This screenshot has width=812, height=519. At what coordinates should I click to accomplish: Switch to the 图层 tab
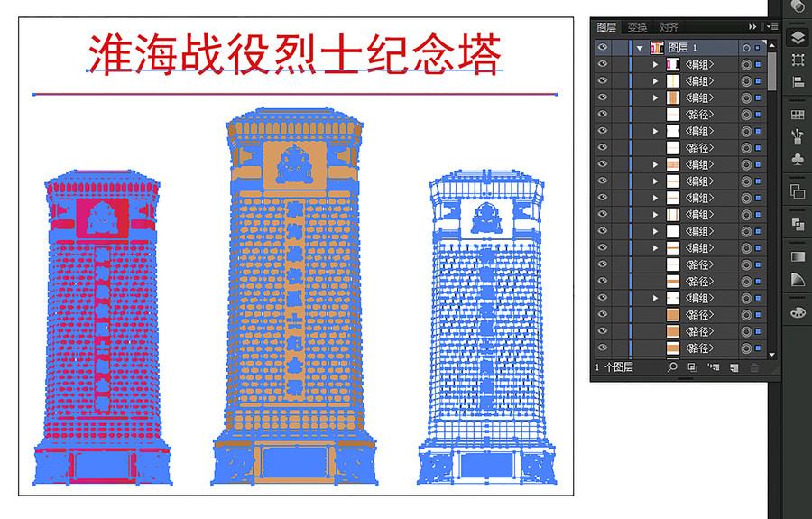coord(606,27)
